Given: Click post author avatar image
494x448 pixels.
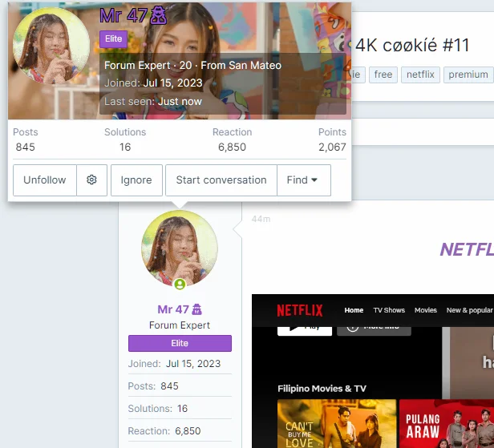Looking at the screenshot, I should click(x=180, y=248).
